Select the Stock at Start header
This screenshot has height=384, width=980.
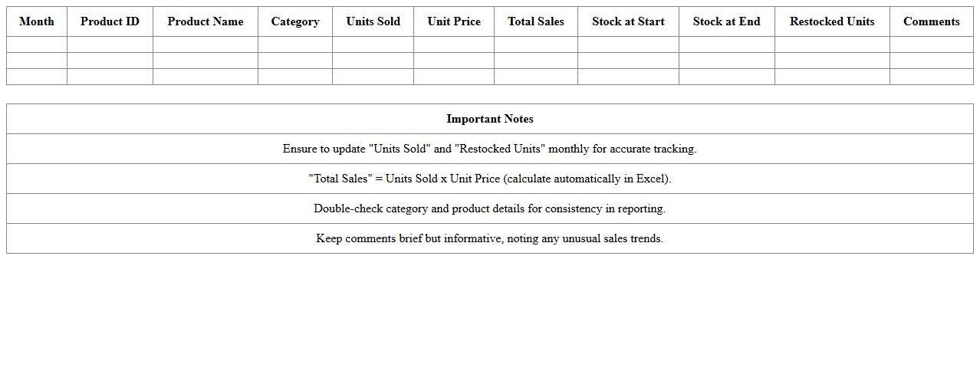(628, 21)
